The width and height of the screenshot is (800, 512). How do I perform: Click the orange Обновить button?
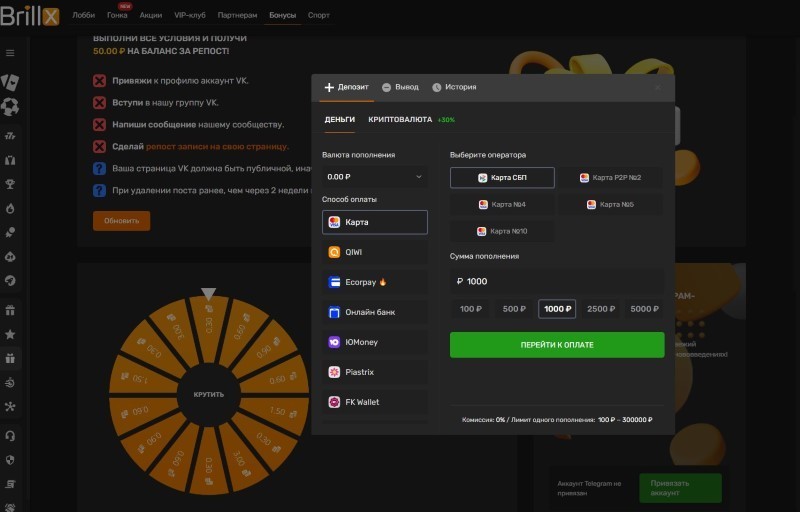(x=121, y=221)
